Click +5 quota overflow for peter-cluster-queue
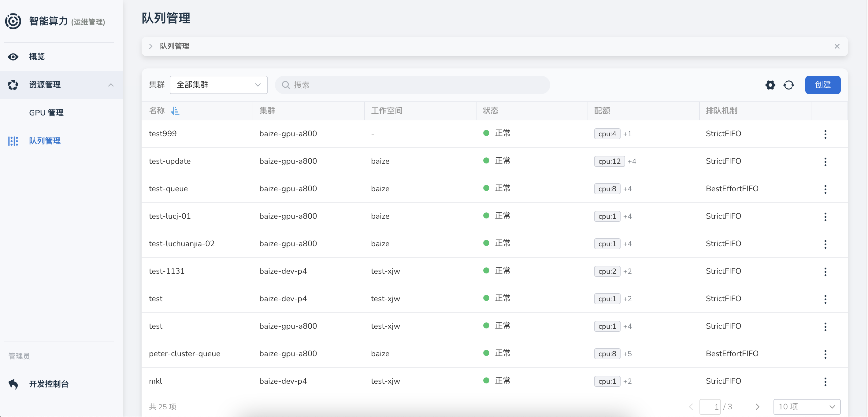The height and width of the screenshot is (417, 868). point(627,354)
